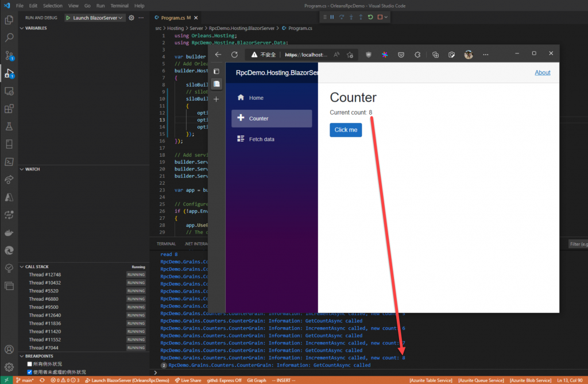The height and width of the screenshot is (384, 588).
Task: Switch to the TERMINAL panel tab
Action: (x=166, y=244)
